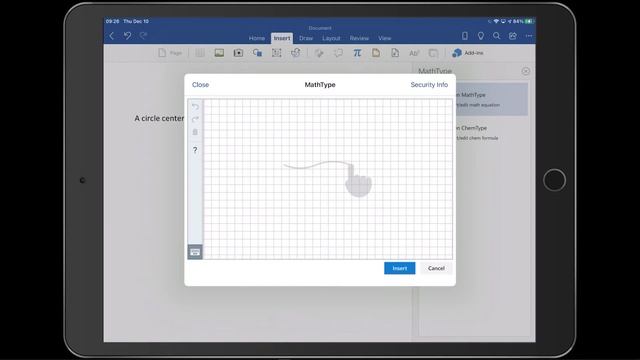The height and width of the screenshot is (360, 640).
Task: Insert footnote Ab icon
Action: coord(414,53)
